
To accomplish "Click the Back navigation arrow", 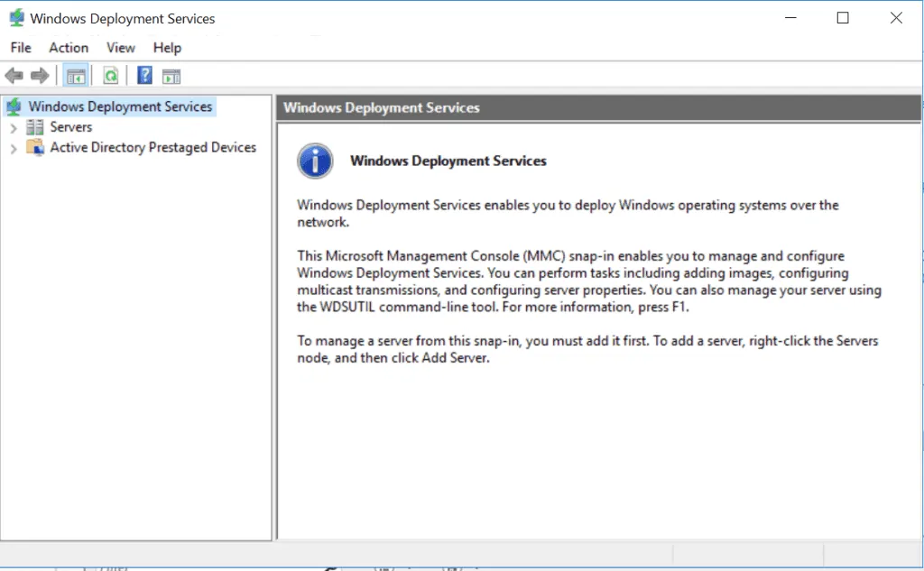I will (14, 75).
